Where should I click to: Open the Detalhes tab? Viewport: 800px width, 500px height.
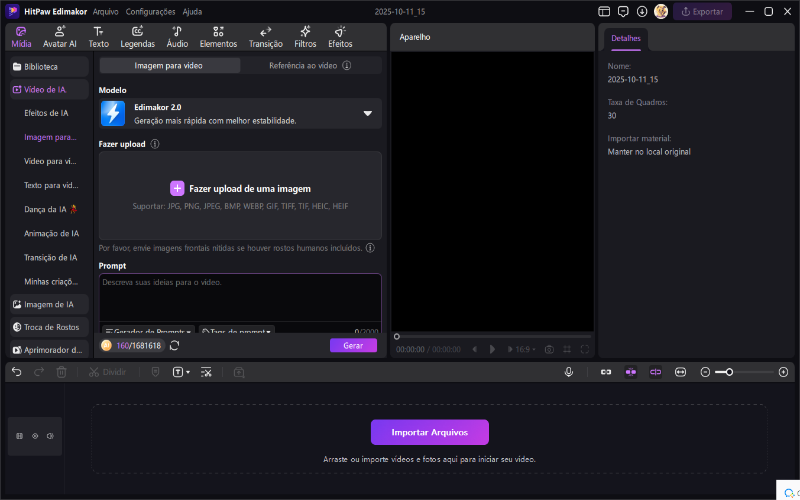[626, 39]
